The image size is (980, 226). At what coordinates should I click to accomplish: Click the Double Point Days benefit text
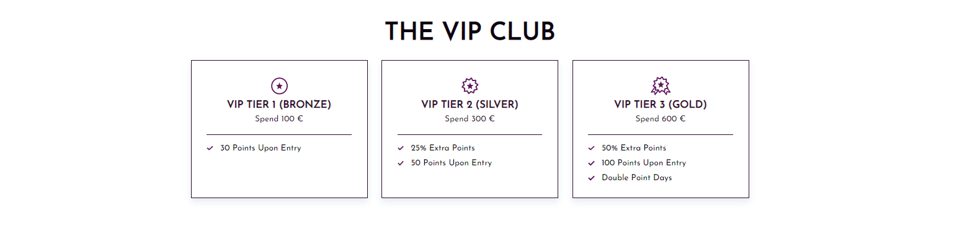pyautogui.click(x=637, y=178)
